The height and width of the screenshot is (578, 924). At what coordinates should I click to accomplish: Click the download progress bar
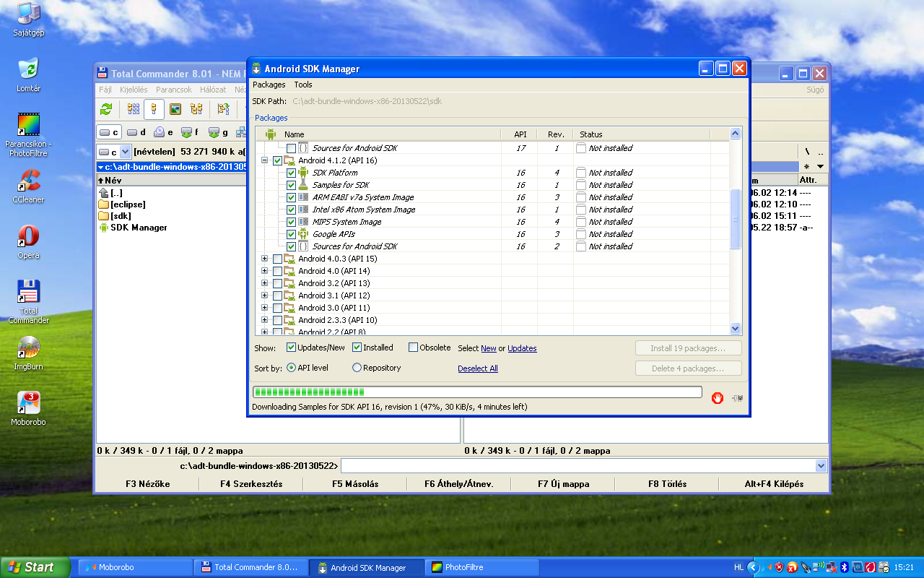(476, 392)
